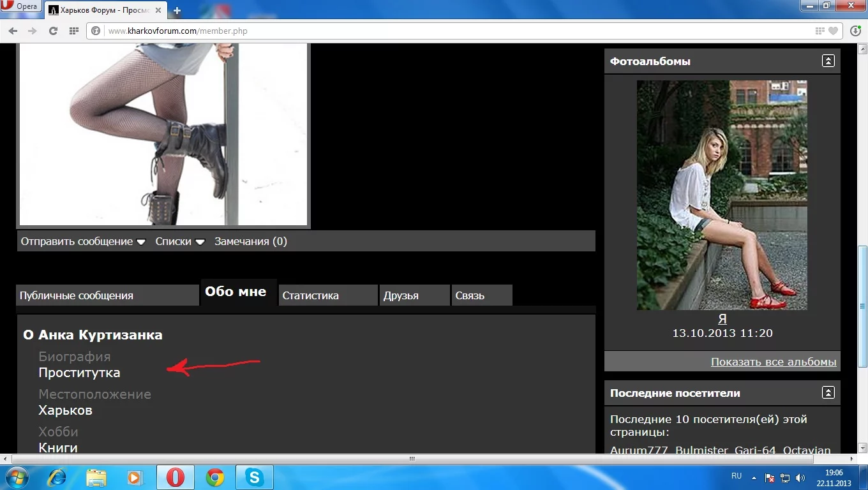The image size is (868, 490).
Task: Open the Отправить сообщение dropdown
Action: point(83,241)
